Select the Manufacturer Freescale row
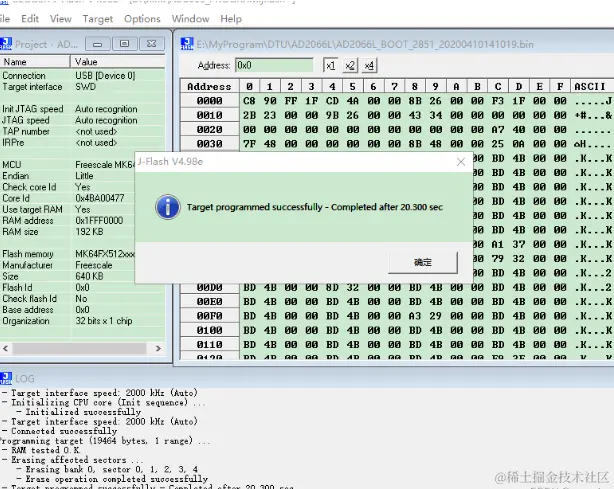The image size is (614, 489). pyautogui.click(x=67, y=265)
